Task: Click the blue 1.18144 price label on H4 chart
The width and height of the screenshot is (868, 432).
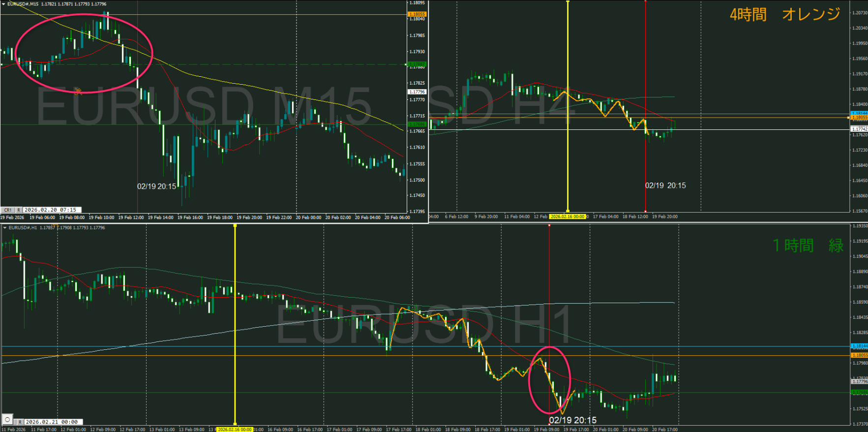Action: (859, 113)
